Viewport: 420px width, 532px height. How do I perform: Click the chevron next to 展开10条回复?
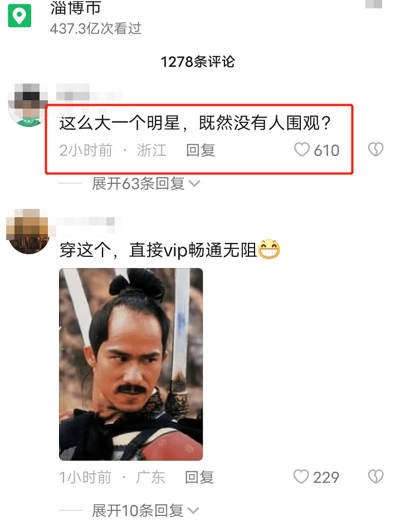[193, 511]
